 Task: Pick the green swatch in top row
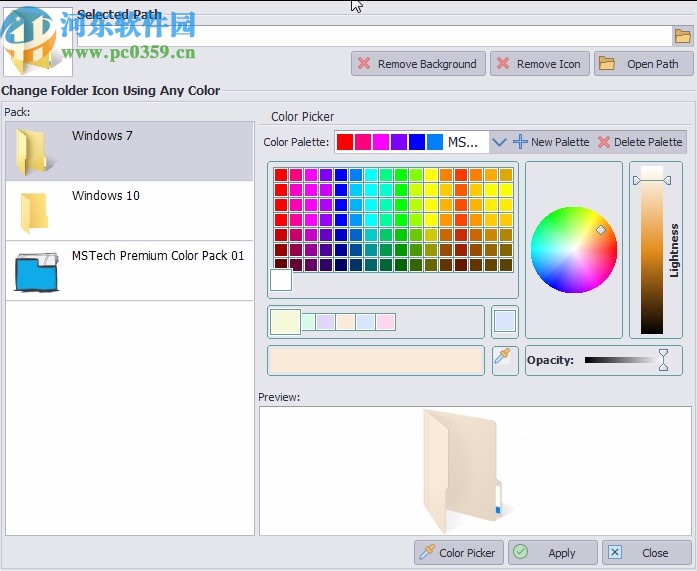click(401, 175)
